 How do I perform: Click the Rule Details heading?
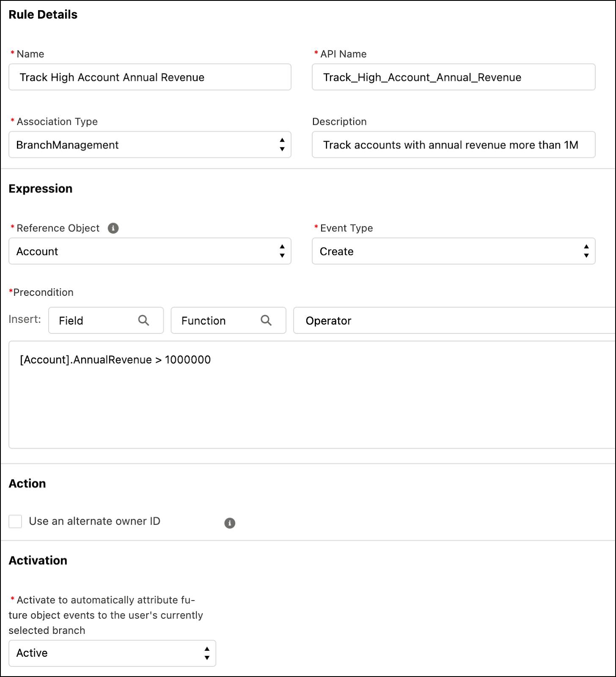(x=43, y=14)
